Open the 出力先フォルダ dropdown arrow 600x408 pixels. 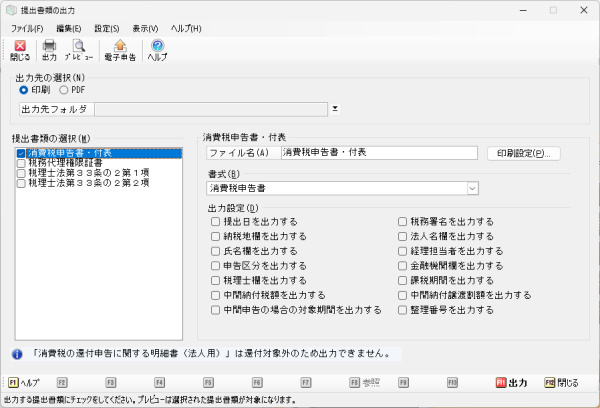[x=336, y=109]
